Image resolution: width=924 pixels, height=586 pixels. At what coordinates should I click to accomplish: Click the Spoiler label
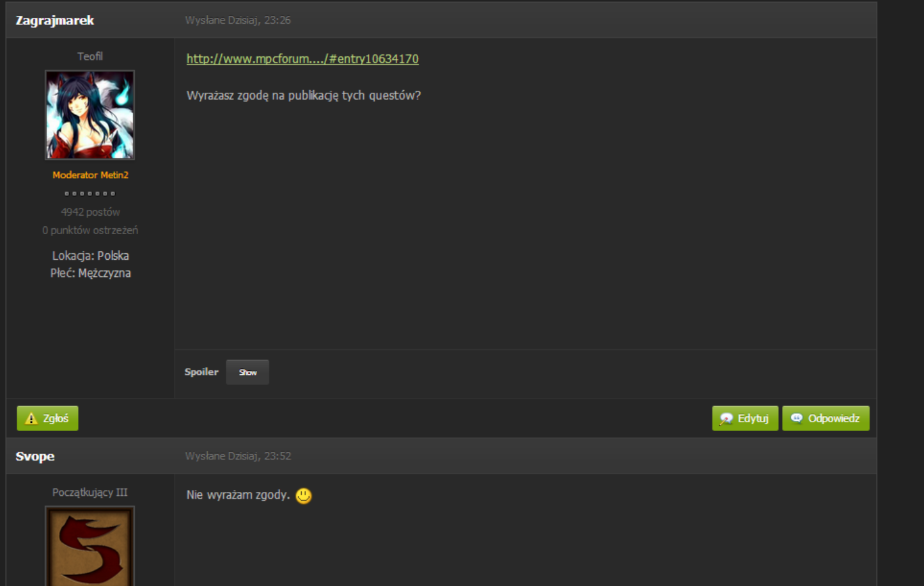(201, 372)
